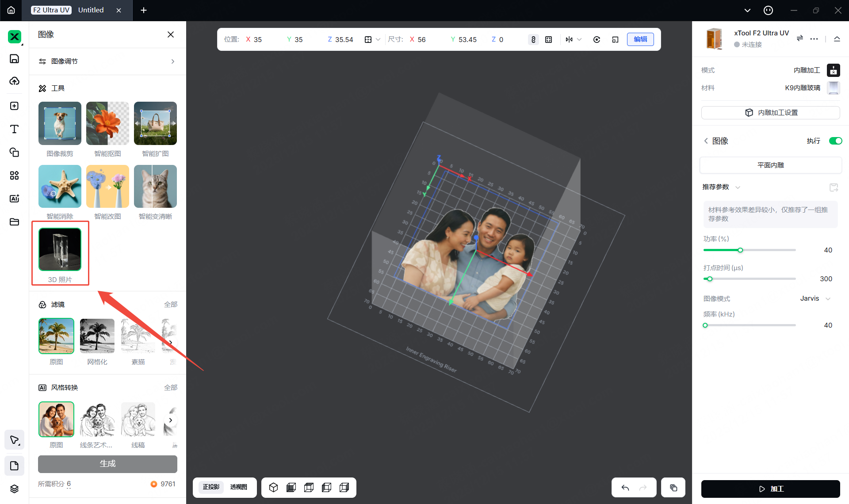Click the undo arrow button
Image resolution: width=849 pixels, height=504 pixels.
(625, 488)
